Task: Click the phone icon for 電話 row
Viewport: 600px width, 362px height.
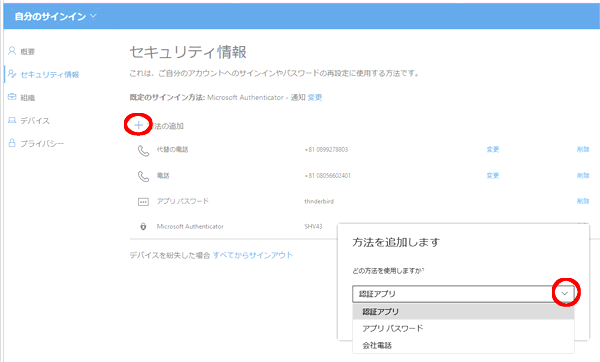Action: [143, 176]
